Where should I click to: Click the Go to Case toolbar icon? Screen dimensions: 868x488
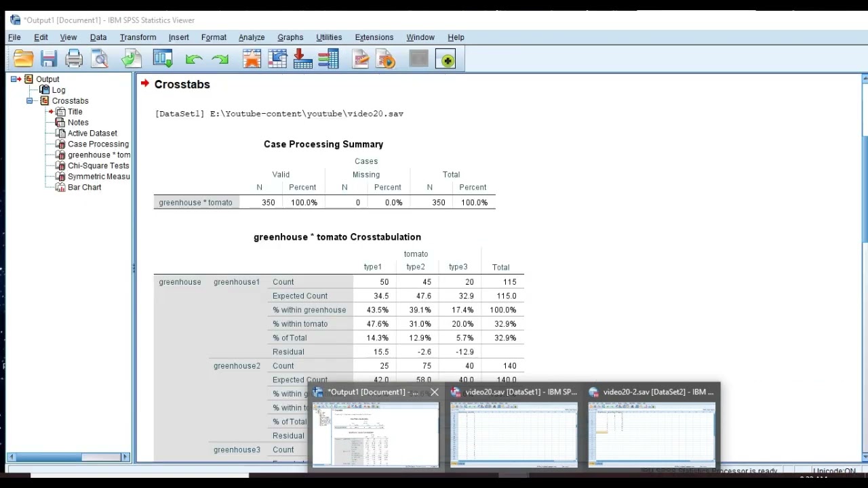(x=277, y=60)
